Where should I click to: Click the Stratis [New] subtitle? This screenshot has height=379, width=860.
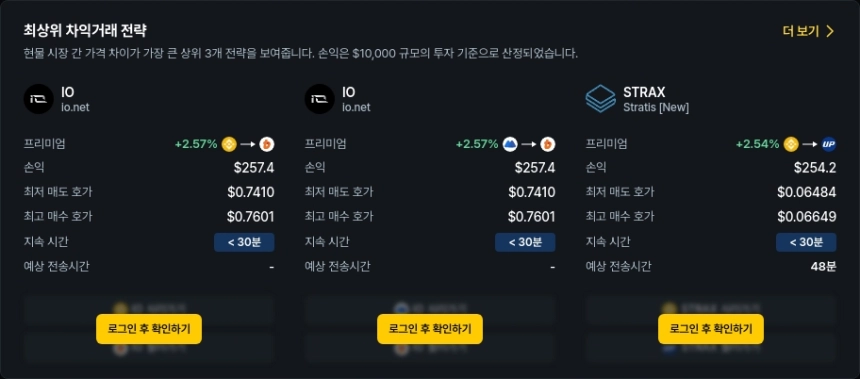[x=656, y=108]
